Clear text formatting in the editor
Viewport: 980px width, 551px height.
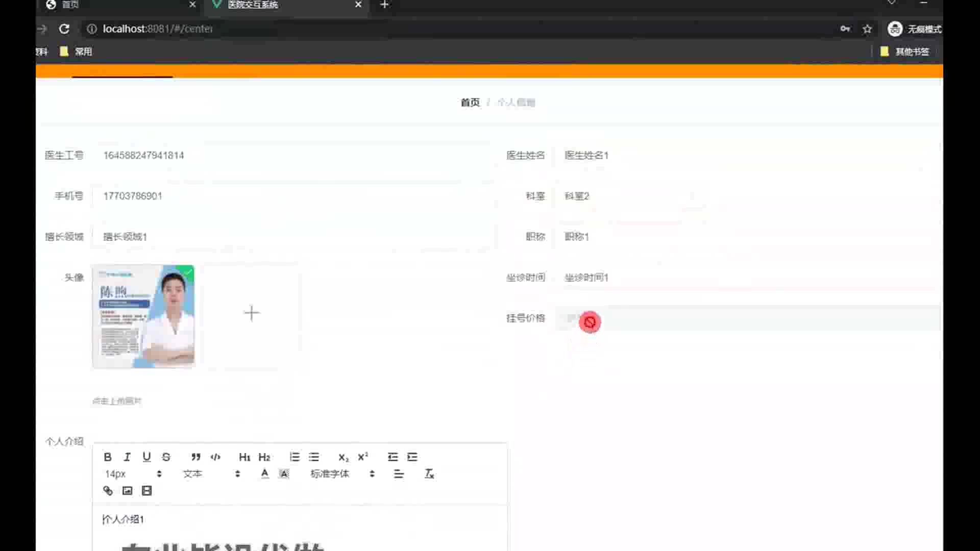(x=429, y=474)
